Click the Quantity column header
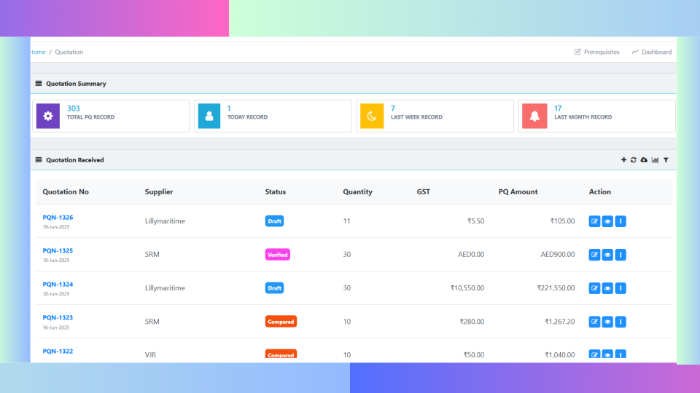Viewport: 700px width, 393px height. tap(357, 192)
